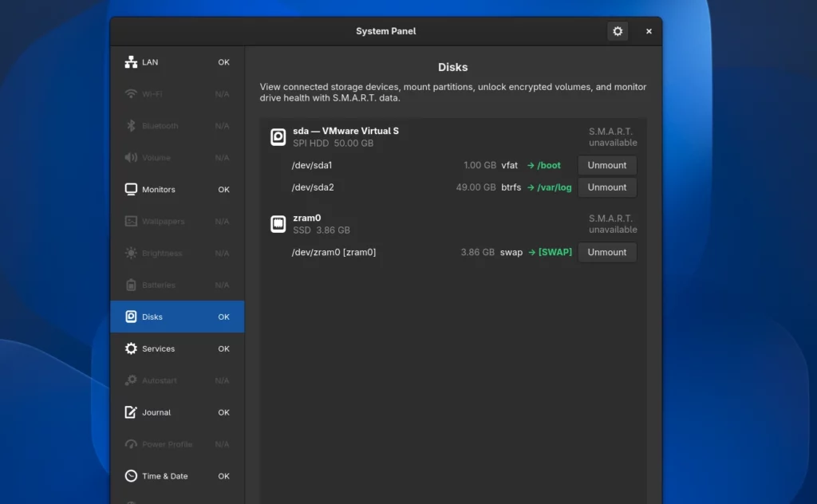Open the Journal section label
Image resolution: width=817 pixels, height=504 pixels.
click(x=156, y=412)
